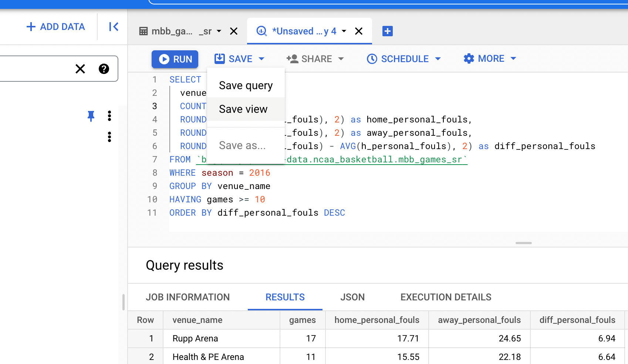Viewport: 628px width, 364px height.
Task: Click the editor resize handle bar
Action: pos(524,243)
